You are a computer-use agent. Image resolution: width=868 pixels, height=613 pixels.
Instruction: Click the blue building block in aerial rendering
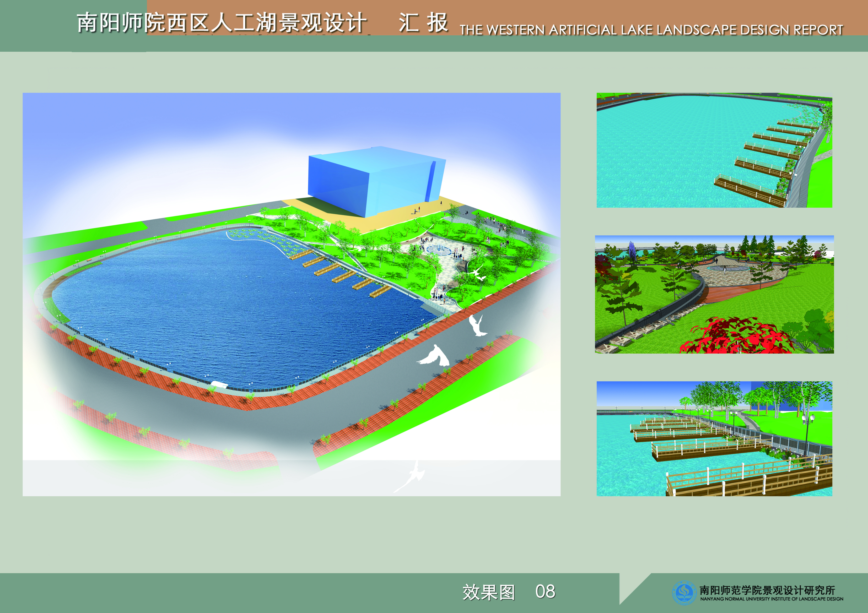[x=376, y=181]
